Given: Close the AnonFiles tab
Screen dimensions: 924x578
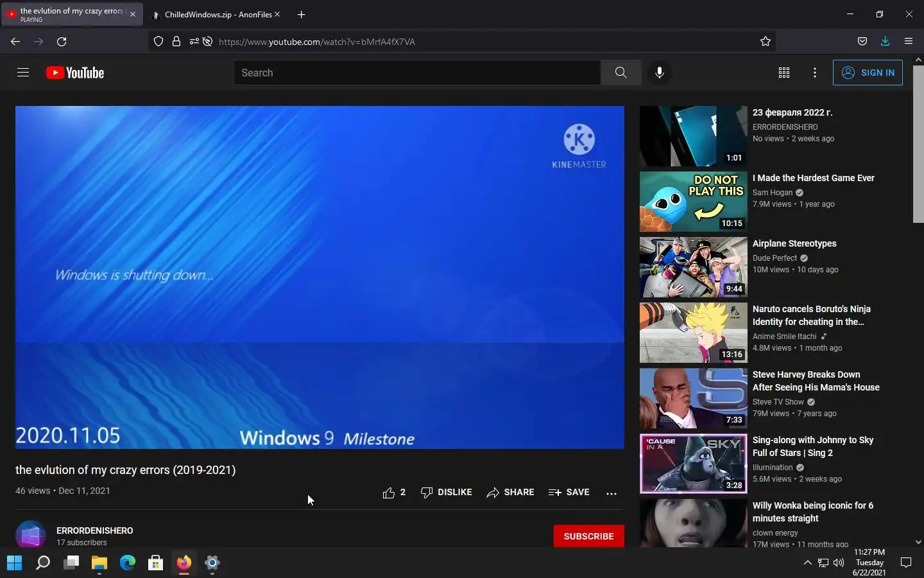Looking at the screenshot, I should (x=277, y=14).
